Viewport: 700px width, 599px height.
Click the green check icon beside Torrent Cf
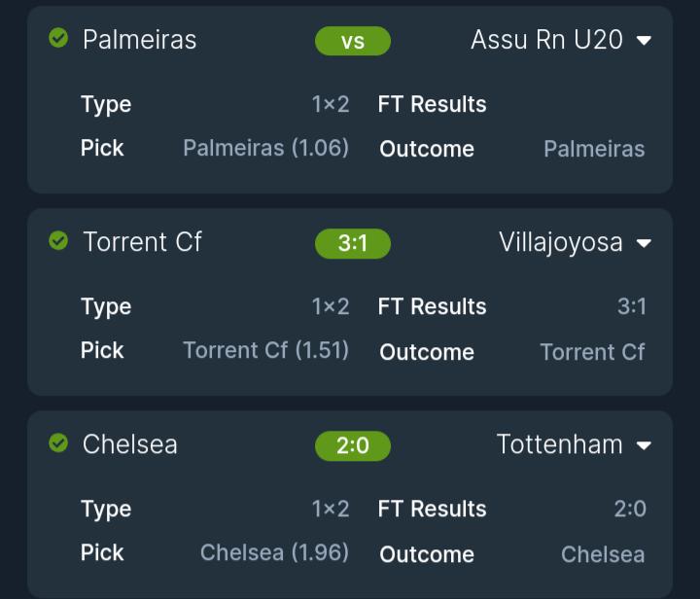[x=58, y=240]
